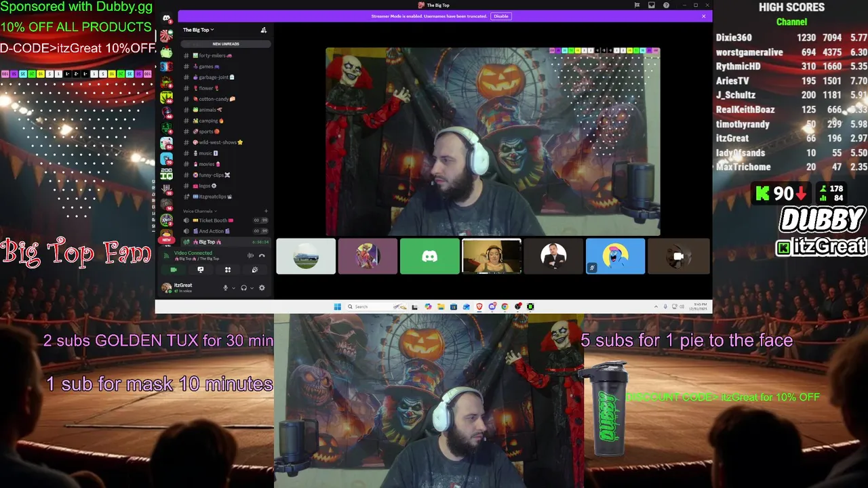Join the And Action voice channel
Screen dimensions: 868x488
click(225, 231)
